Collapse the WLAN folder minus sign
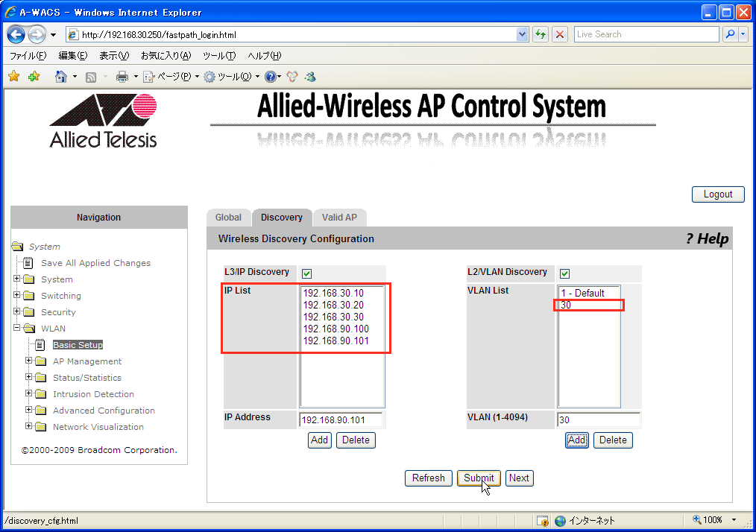 (x=17, y=328)
